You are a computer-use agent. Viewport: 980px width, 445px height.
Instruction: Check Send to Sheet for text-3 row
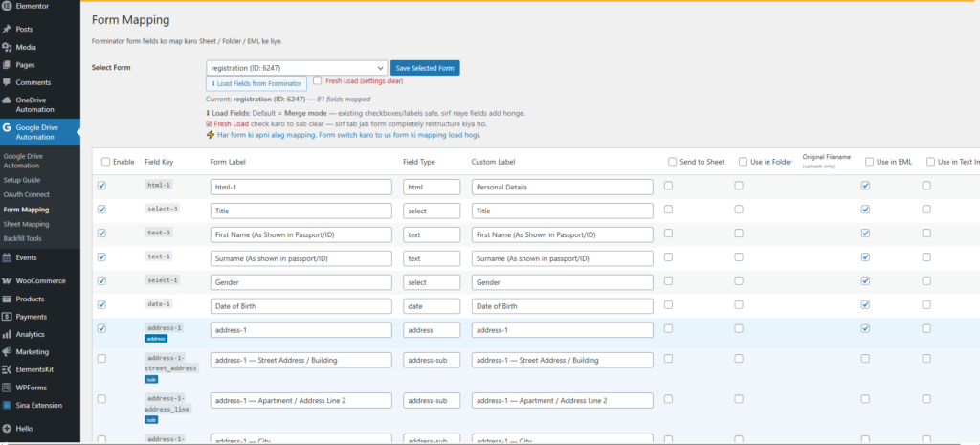coord(669,234)
